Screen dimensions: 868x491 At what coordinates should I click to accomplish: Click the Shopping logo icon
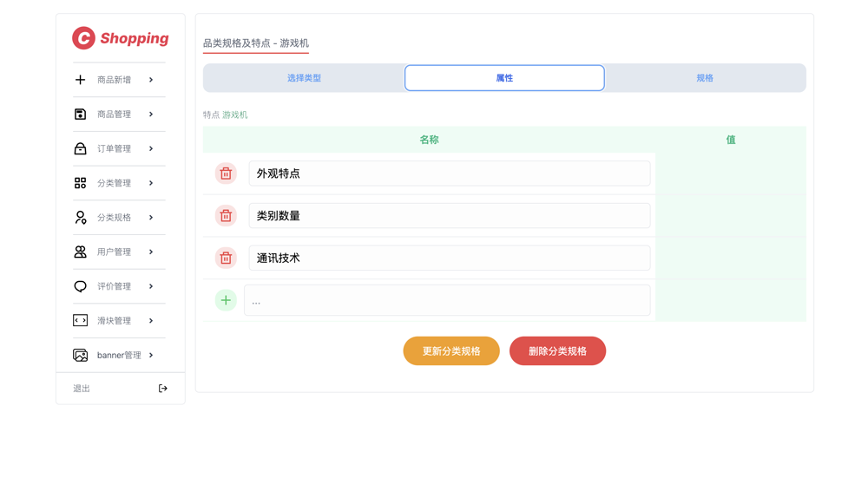click(x=83, y=38)
